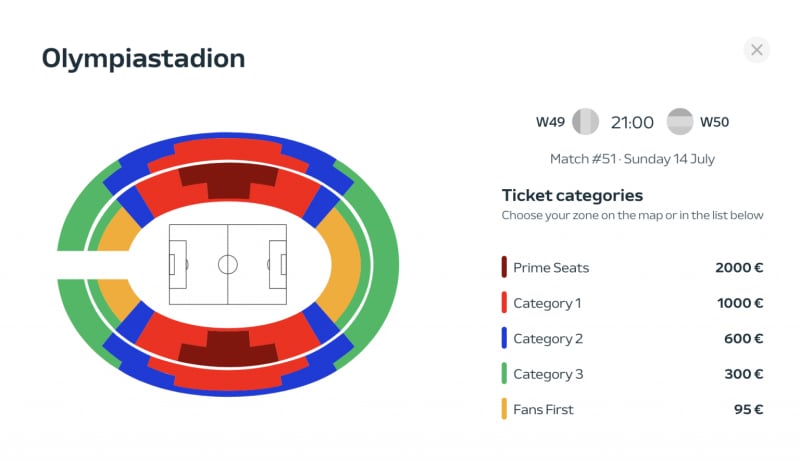Image resolution: width=800 pixels, height=461 pixels.
Task: Choose the Prime Seats ticket category label
Action: (x=551, y=268)
